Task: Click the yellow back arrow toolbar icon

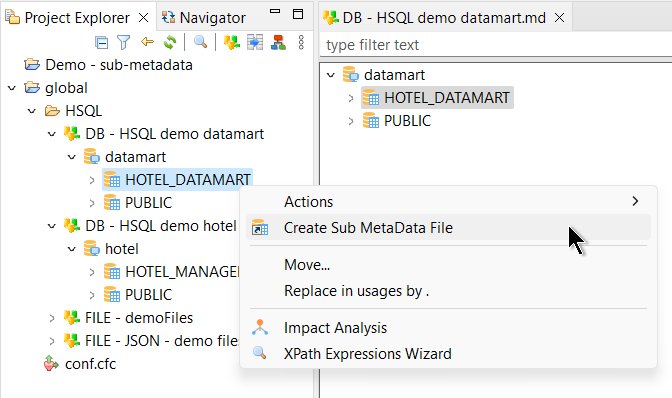Action: (x=147, y=42)
